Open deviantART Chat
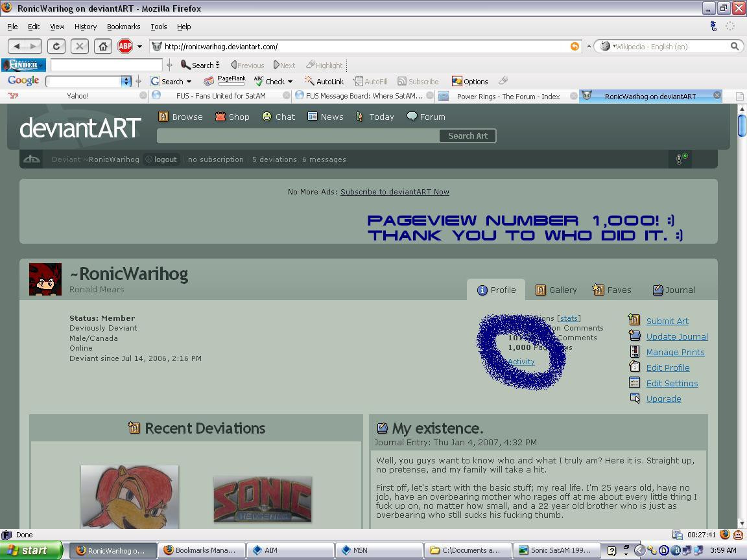This screenshot has height=560, width=747. click(279, 117)
